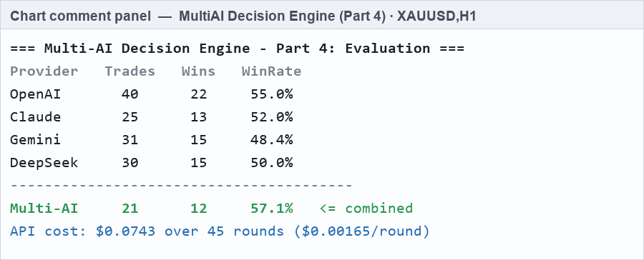
Task: Click the XAUUSD,H1 symbol label
Action: point(436,16)
